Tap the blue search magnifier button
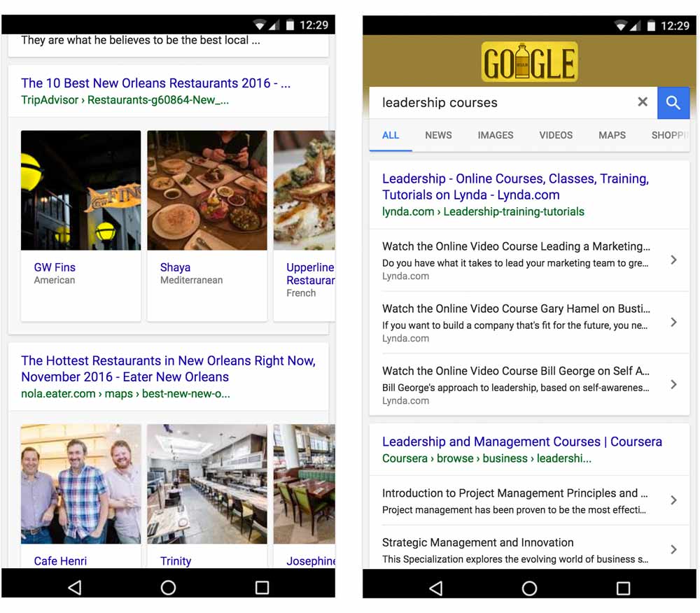This screenshot has height=613, width=700. pos(673,103)
